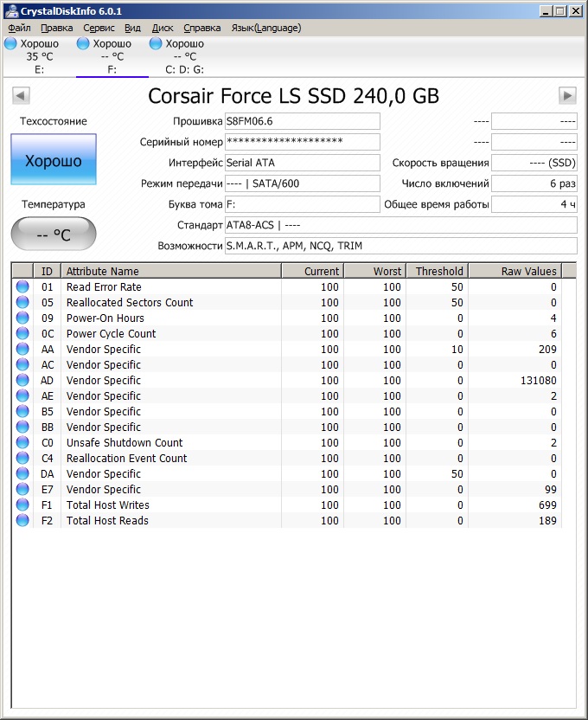Screen dimensions: 588x720
Task: Click the Worst column header
Action: pos(375,271)
